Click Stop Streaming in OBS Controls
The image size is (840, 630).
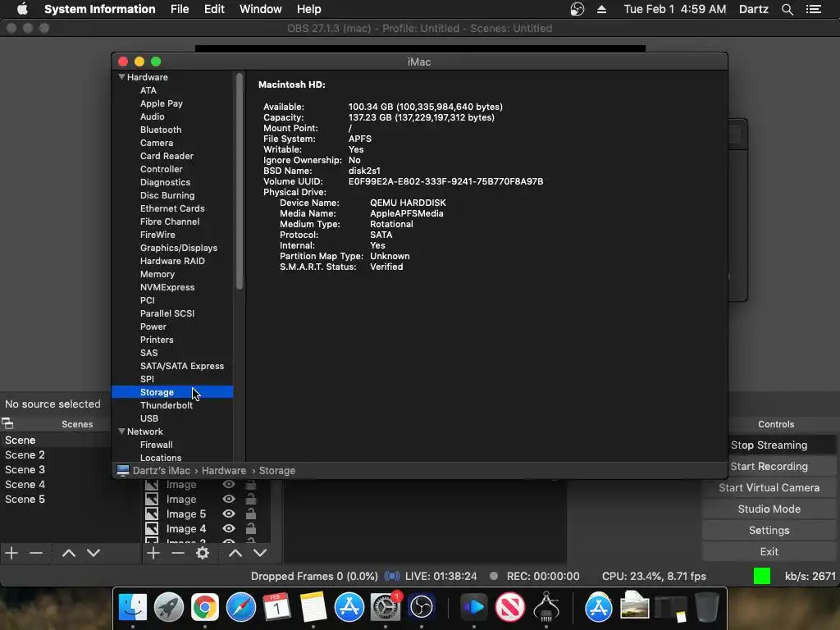pyautogui.click(x=769, y=445)
